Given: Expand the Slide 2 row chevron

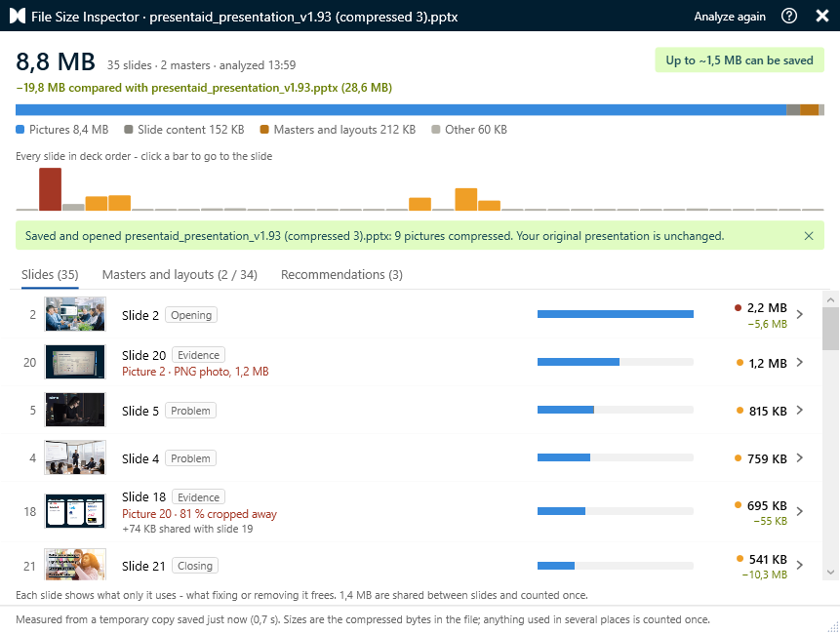Looking at the screenshot, I should pos(800,314).
